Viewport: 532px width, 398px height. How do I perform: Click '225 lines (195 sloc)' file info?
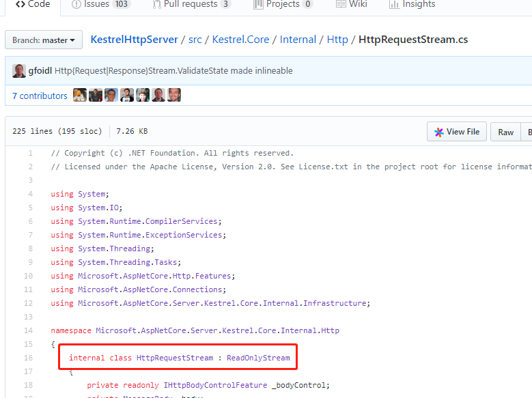57,131
